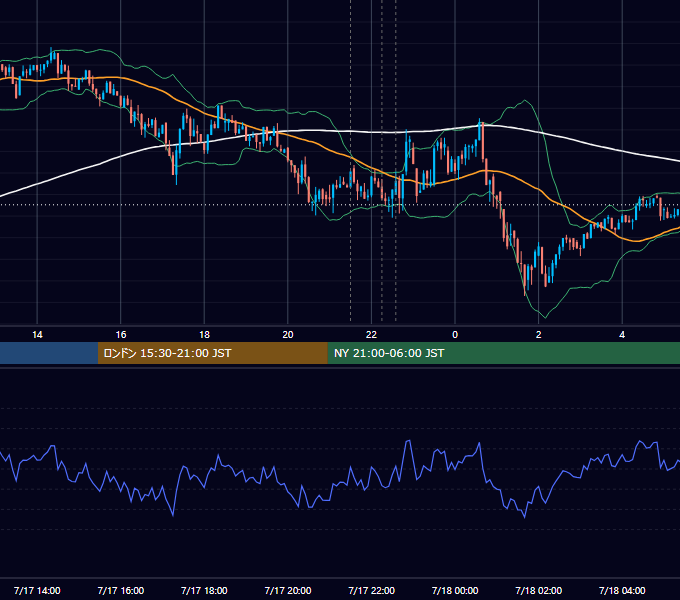Click the 7/17 14:00 time label
Screen dimensions: 680x600
[37, 590]
